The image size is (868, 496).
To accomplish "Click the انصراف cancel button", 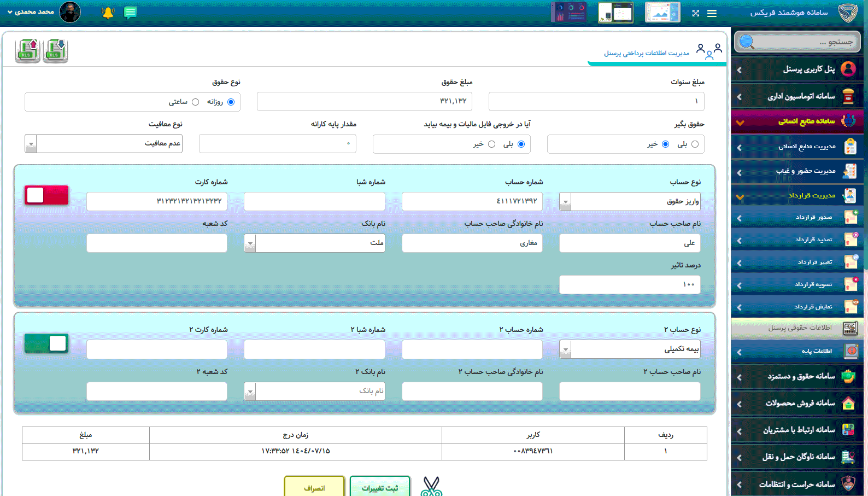I will coord(314,488).
